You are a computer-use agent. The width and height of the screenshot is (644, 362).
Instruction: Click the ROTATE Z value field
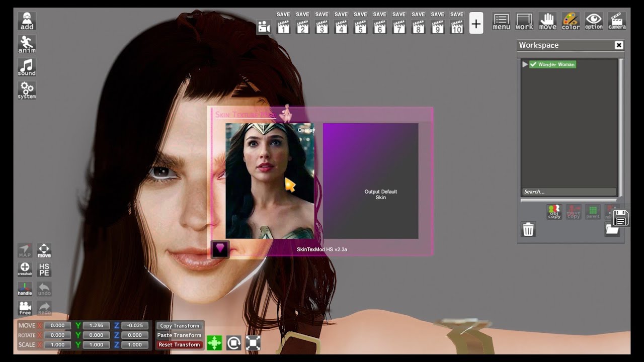(135, 335)
